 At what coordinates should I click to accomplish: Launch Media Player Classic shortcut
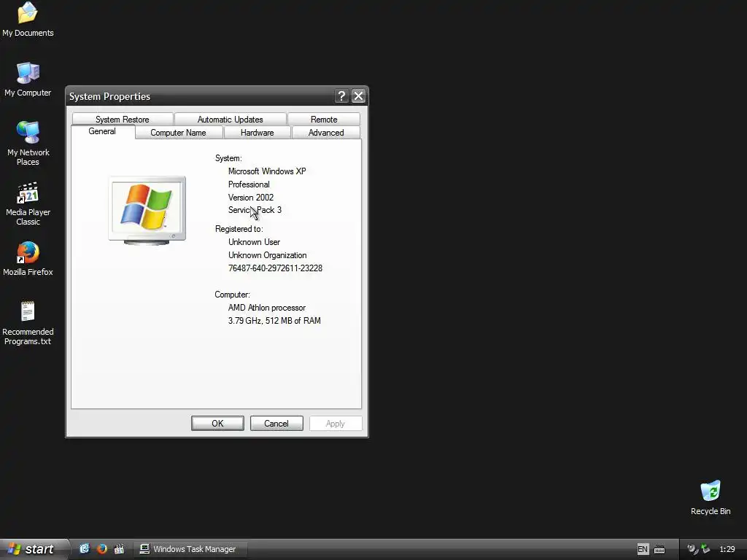(28, 203)
